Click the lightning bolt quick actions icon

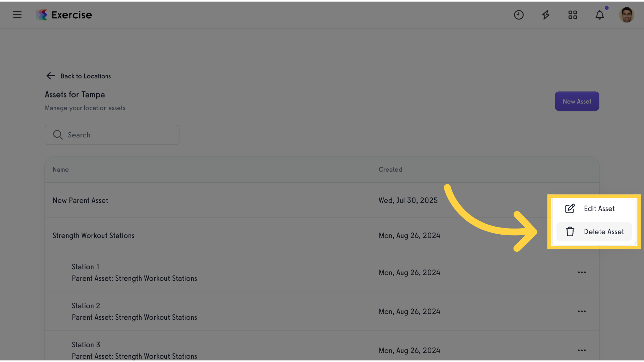[546, 15]
